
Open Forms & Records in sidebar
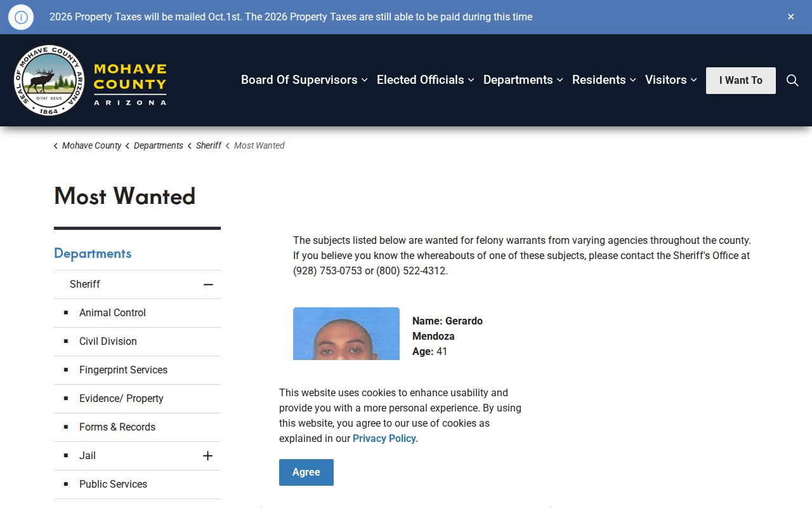pos(117,427)
